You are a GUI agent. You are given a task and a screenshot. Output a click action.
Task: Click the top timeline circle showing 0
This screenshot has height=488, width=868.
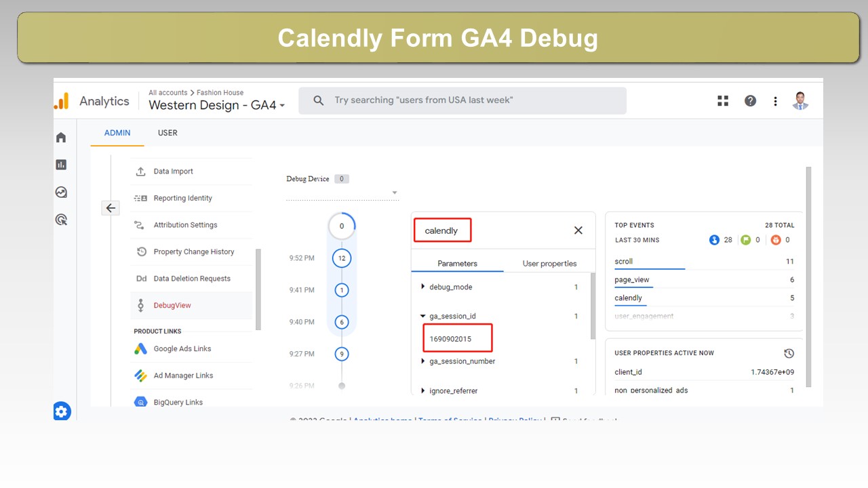coord(342,226)
